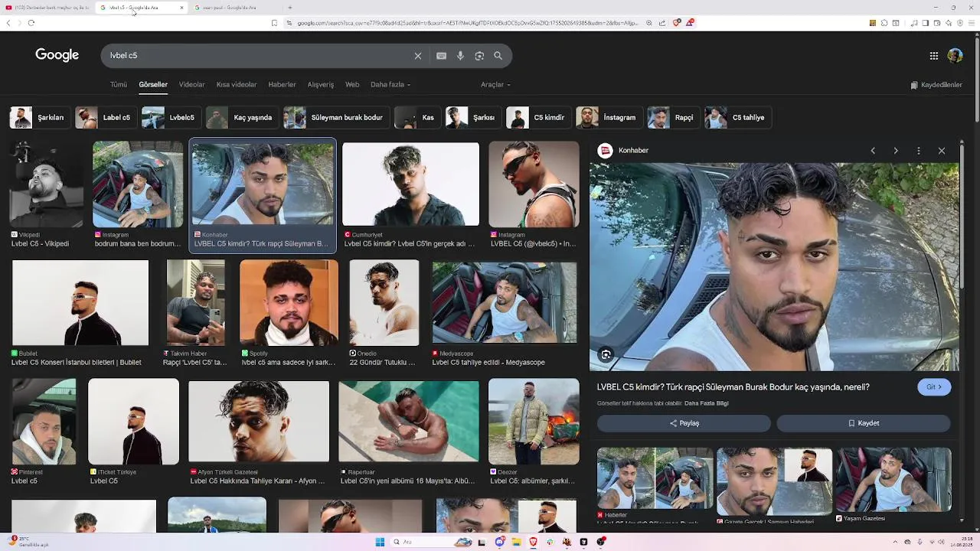
Task: Select the C5 tahliye filter chip
Action: tap(737, 118)
